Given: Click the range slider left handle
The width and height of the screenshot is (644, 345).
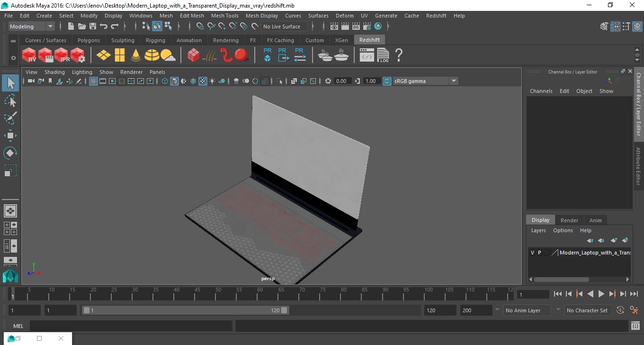Looking at the screenshot, I should tap(86, 310).
